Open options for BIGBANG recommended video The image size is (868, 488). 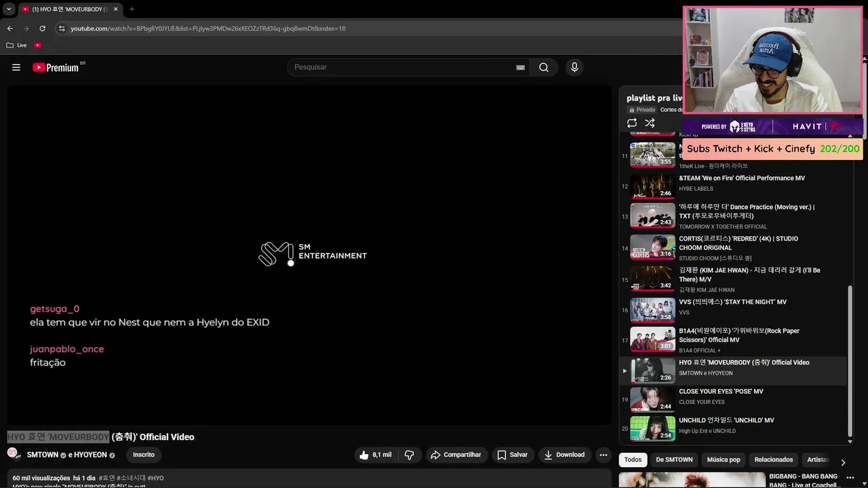point(850,478)
